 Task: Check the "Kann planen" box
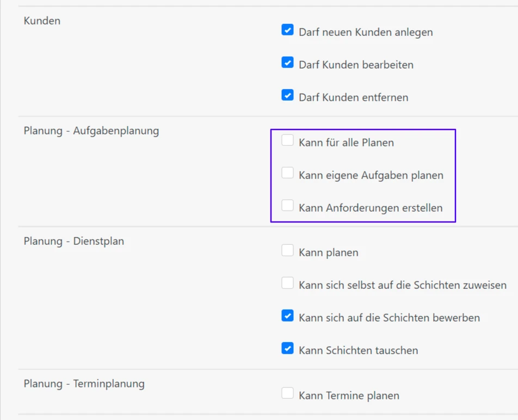point(287,250)
